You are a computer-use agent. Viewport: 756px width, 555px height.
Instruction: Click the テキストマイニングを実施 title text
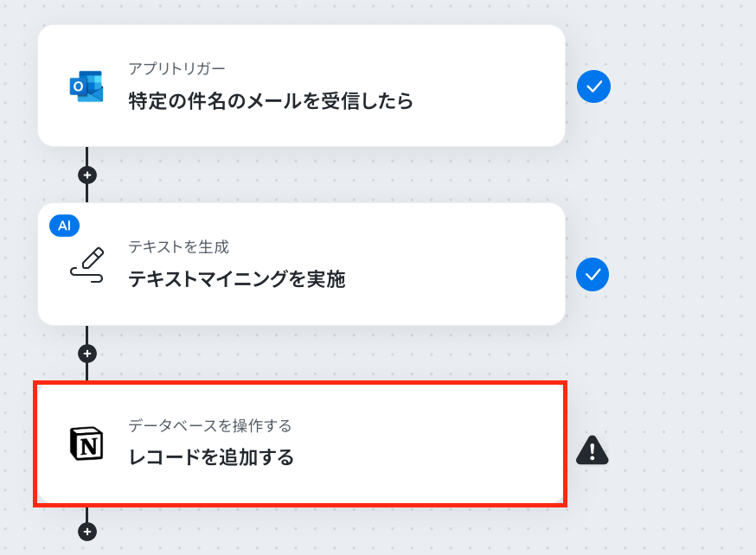click(x=237, y=279)
